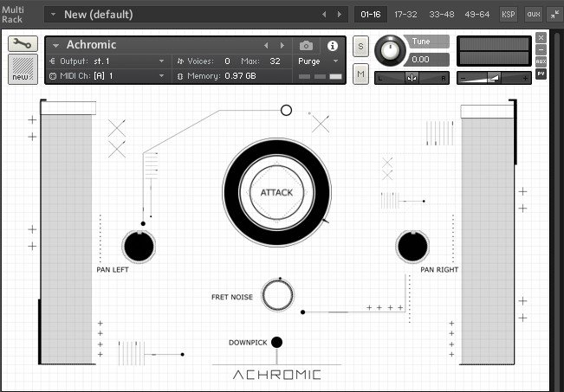The width and height of the screenshot is (564, 392).
Task: Click the PAN LEFT knob
Action: click(139, 247)
